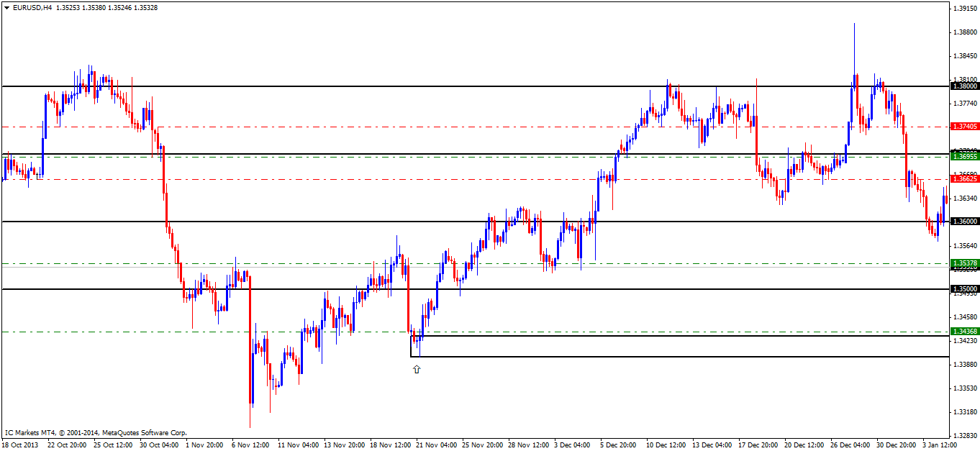Select the green 1.34368 price level label

coord(965,332)
